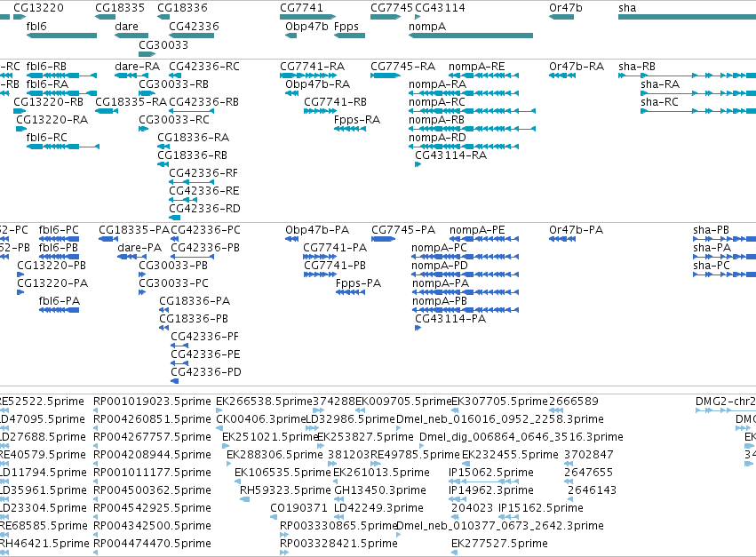Screen dimensions: 756x557
Task: Click protein CG7741-PB label
Action: tap(334, 266)
